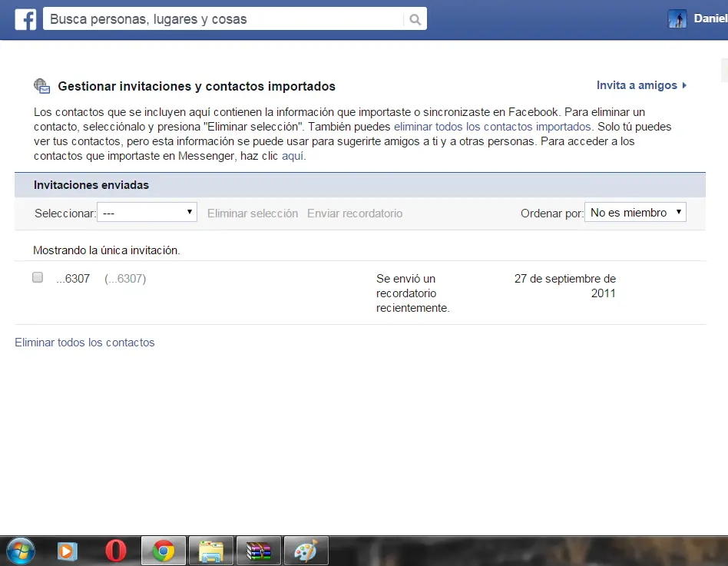The image size is (728, 566).
Task: Click Enviar recordatorio button
Action: pyautogui.click(x=355, y=213)
